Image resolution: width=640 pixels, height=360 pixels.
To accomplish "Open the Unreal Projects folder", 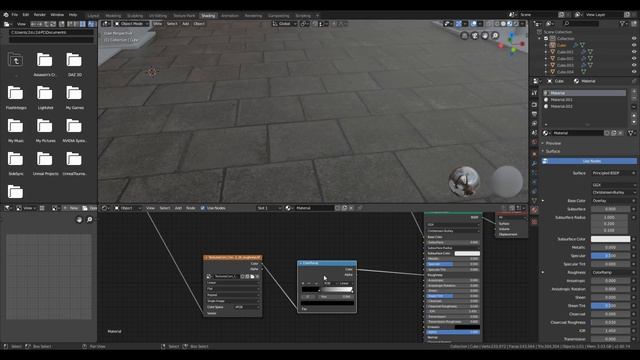I will point(44,164).
